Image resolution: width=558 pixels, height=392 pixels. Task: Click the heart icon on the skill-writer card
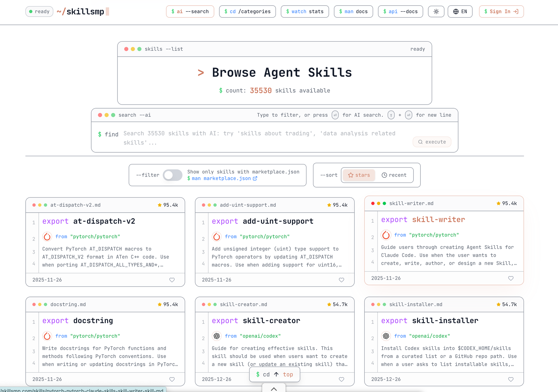point(511,278)
